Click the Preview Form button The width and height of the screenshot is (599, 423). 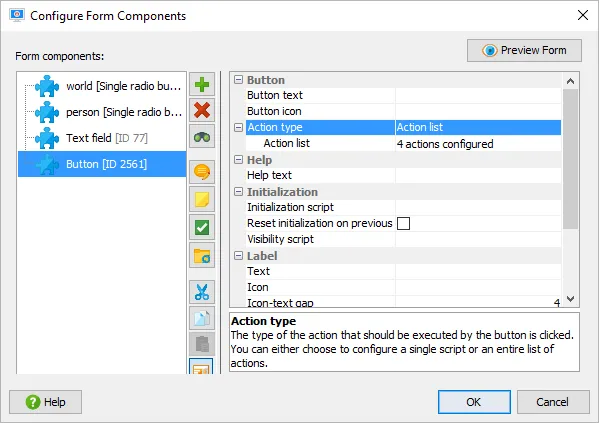click(524, 50)
